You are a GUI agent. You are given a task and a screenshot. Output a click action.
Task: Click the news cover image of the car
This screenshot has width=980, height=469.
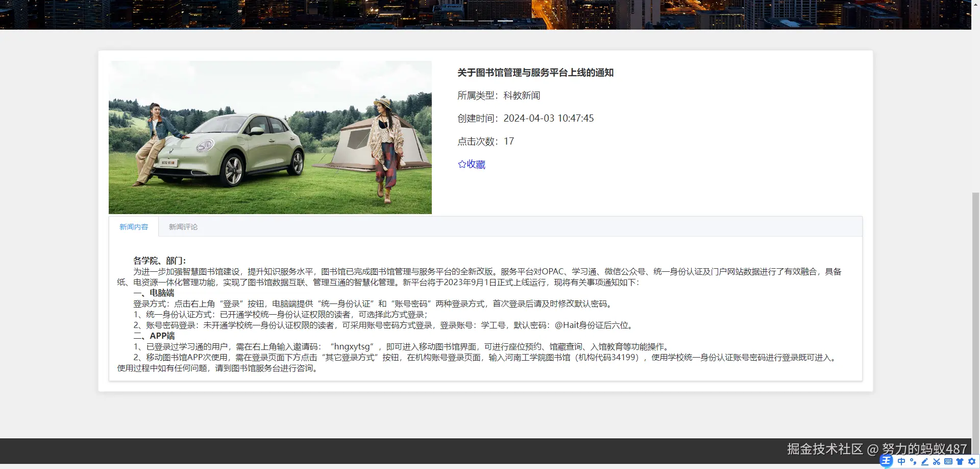pyautogui.click(x=270, y=137)
